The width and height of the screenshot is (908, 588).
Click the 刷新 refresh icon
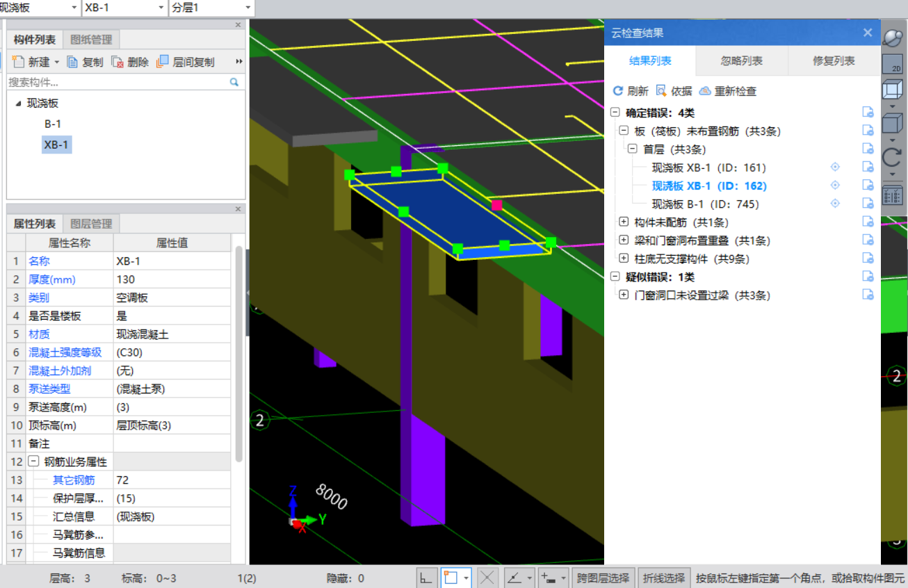[618, 91]
